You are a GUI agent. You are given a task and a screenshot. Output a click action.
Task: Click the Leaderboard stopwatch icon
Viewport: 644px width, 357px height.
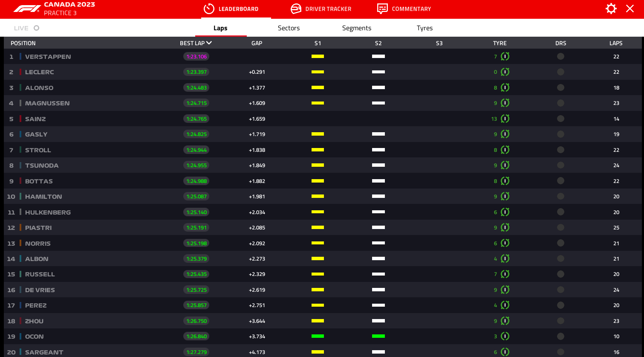pos(209,9)
